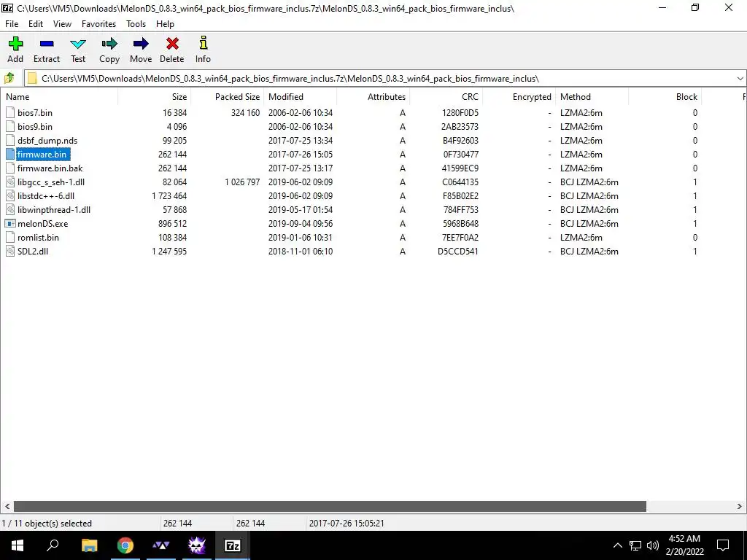
Task: Sort by the Name column header
Action: [59, 97]
